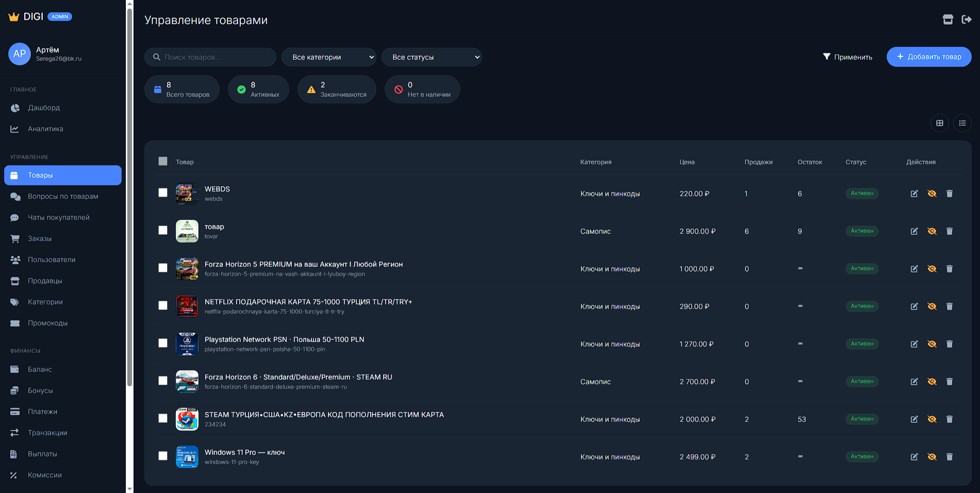Edit the Windows 11 Pro product
Image resolution: width=980 pixels, height=493 pixels.
914,457
